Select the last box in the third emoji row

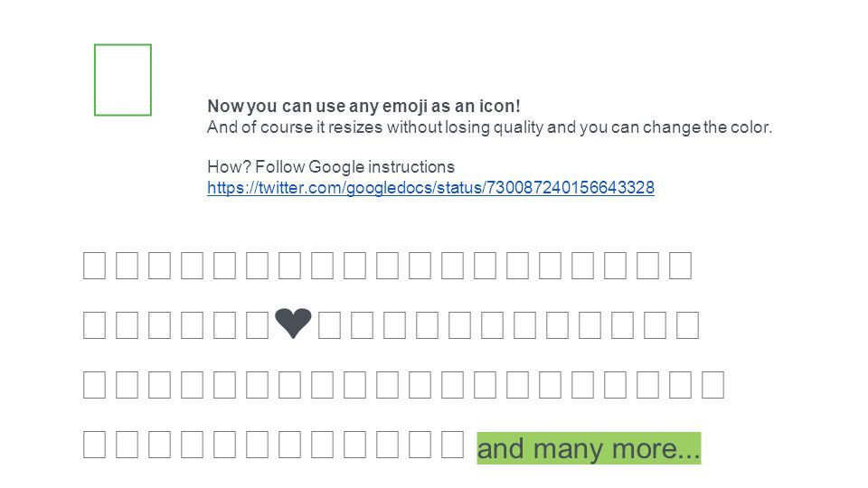pyautogui.click(x=713, y=385)
